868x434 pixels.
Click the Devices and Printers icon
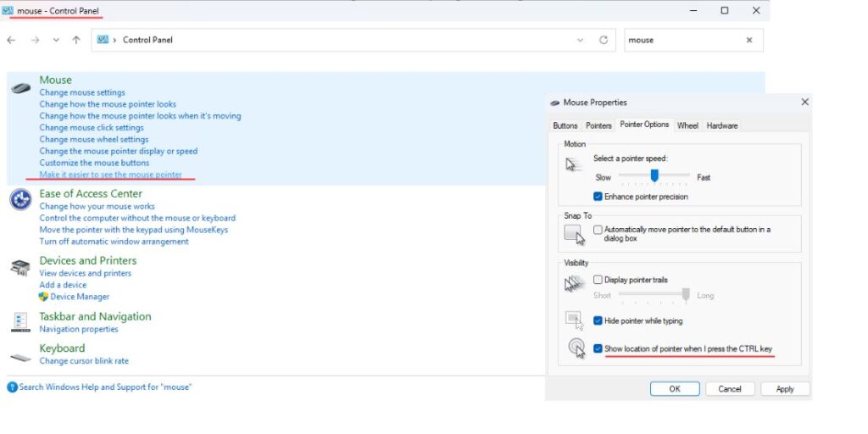click(20, 268)
